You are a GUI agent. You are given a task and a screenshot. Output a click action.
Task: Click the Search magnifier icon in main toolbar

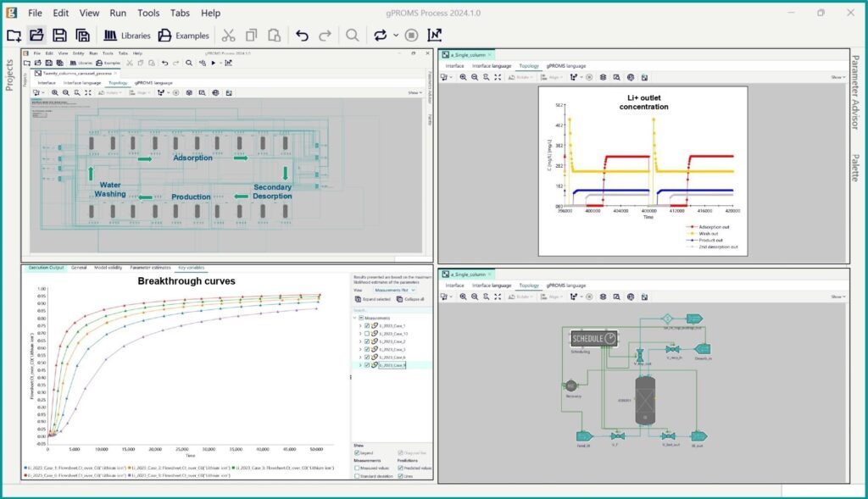(352, 35)
